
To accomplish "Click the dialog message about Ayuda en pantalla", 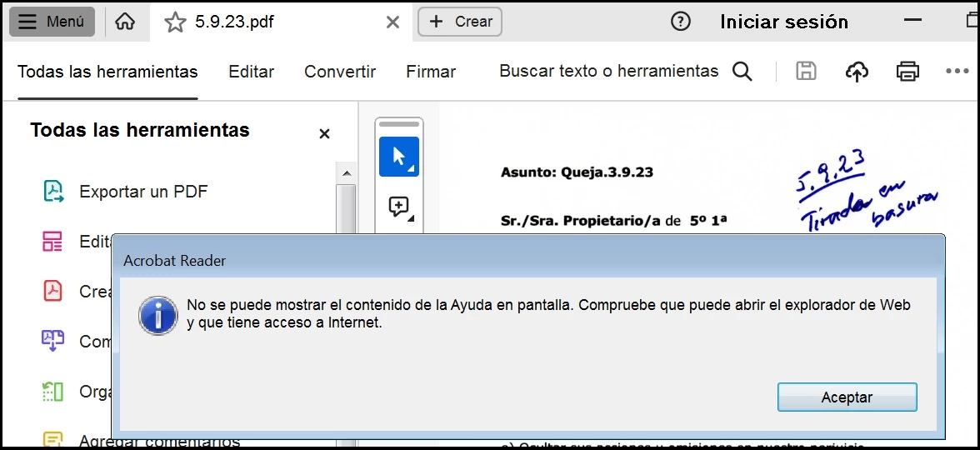I will pos(548,314).
